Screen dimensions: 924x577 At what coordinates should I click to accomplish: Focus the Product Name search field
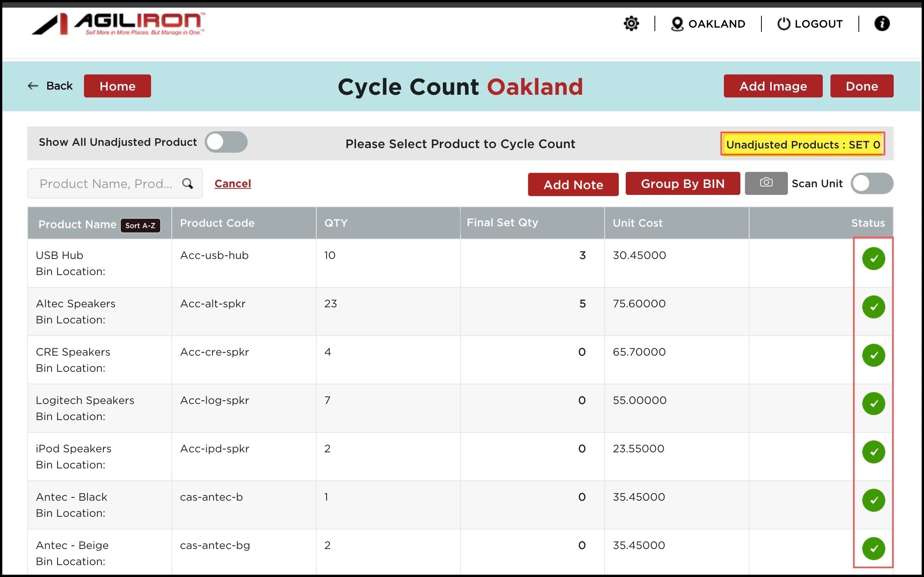tap(105, 183)
